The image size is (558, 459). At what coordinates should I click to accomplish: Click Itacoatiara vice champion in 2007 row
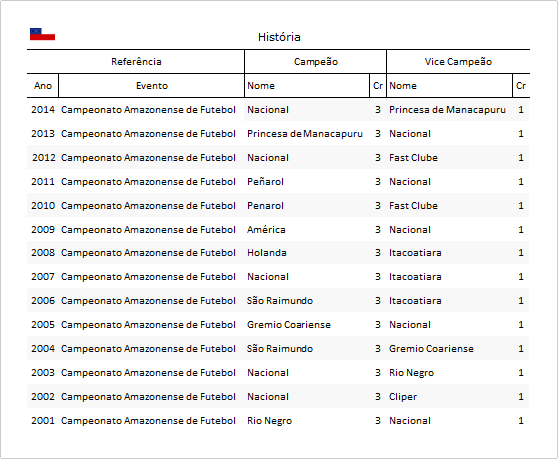click(415, 276)
